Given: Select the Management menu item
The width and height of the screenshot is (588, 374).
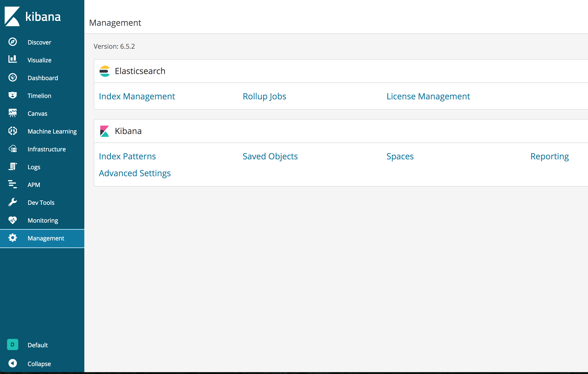Looking at the screenshot, I should (46, 238).
